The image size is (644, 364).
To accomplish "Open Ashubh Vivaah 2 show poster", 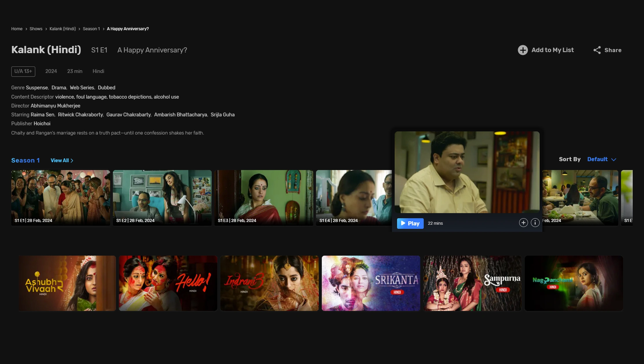I will coord(67,283).
